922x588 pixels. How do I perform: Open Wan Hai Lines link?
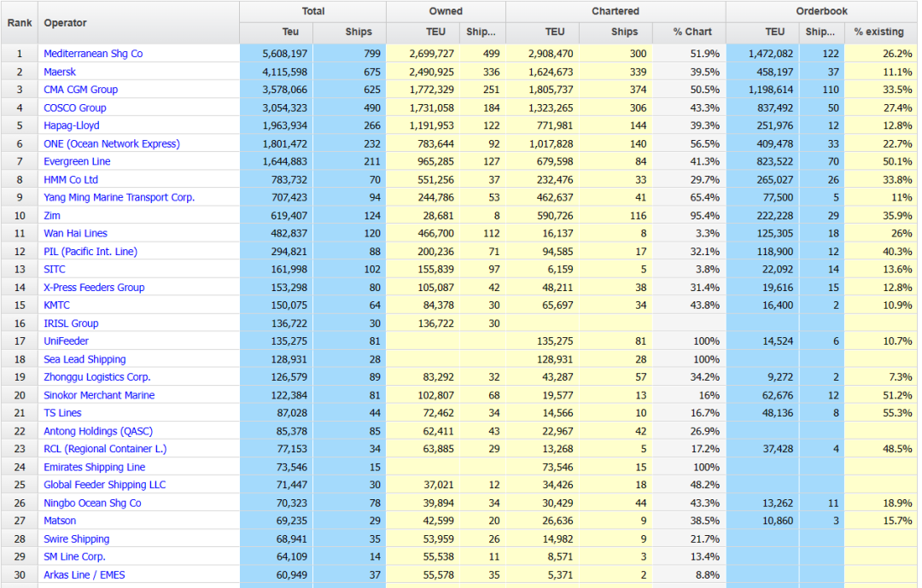click(x=75, y=233)
